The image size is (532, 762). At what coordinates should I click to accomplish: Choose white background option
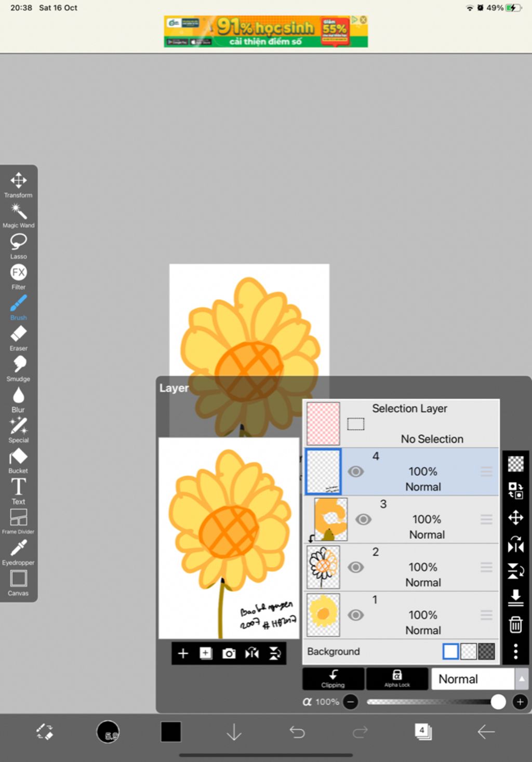(x=450, y=651)
